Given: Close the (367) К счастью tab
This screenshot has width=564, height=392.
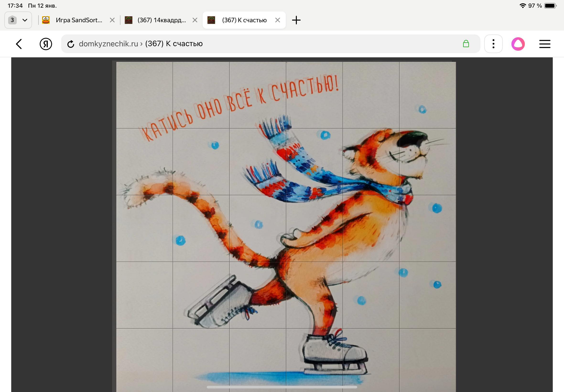Looking at the screenshot, I should pyautogui.click(x=278, y=20).
